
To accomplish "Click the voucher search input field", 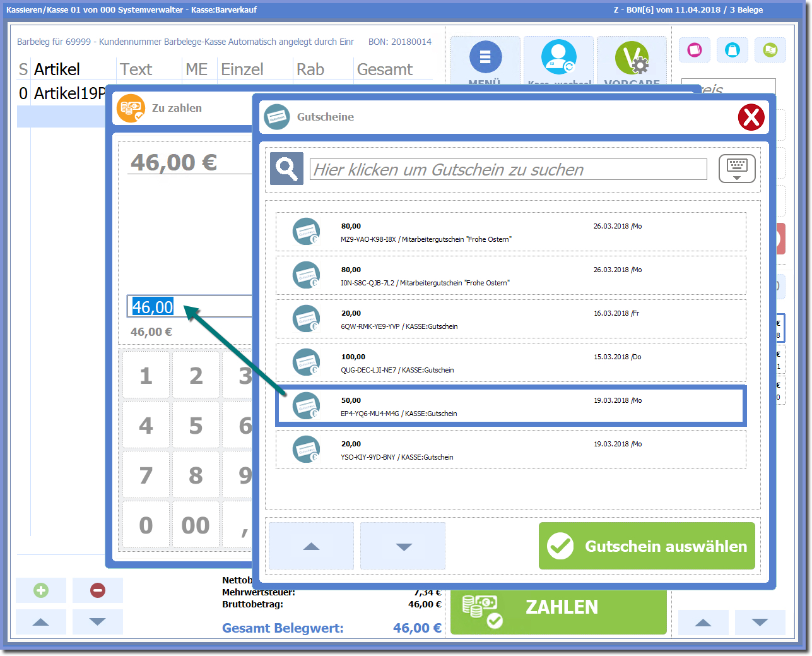I will coord(508,169).
